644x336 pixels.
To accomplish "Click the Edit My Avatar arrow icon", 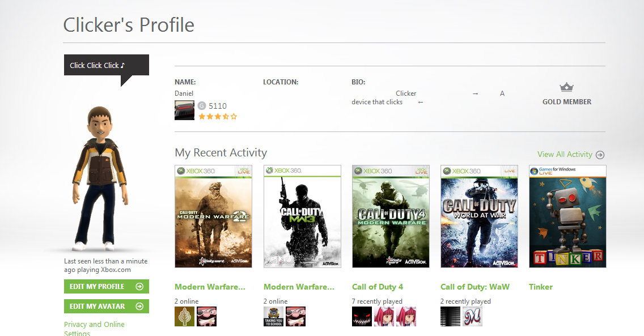I will pyautogui.click(x=139, y=306).
